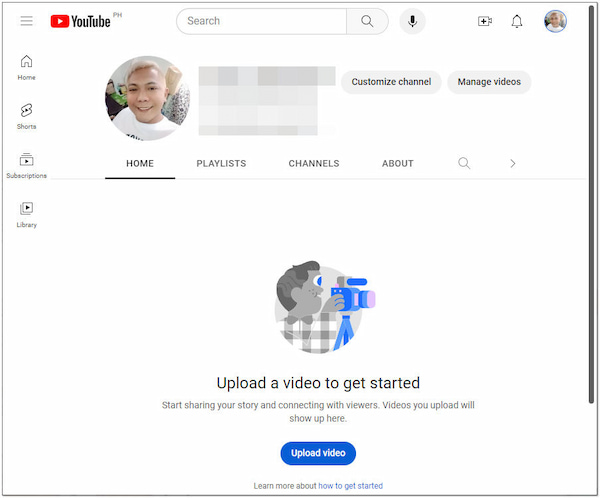This screenshot has height=498, width=600.
Task: Select the HOME channel tab
Action: [140, 163]
